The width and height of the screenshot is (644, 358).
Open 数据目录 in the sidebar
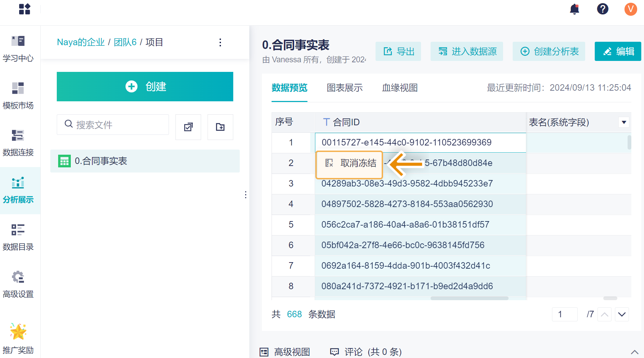point(18,238)
